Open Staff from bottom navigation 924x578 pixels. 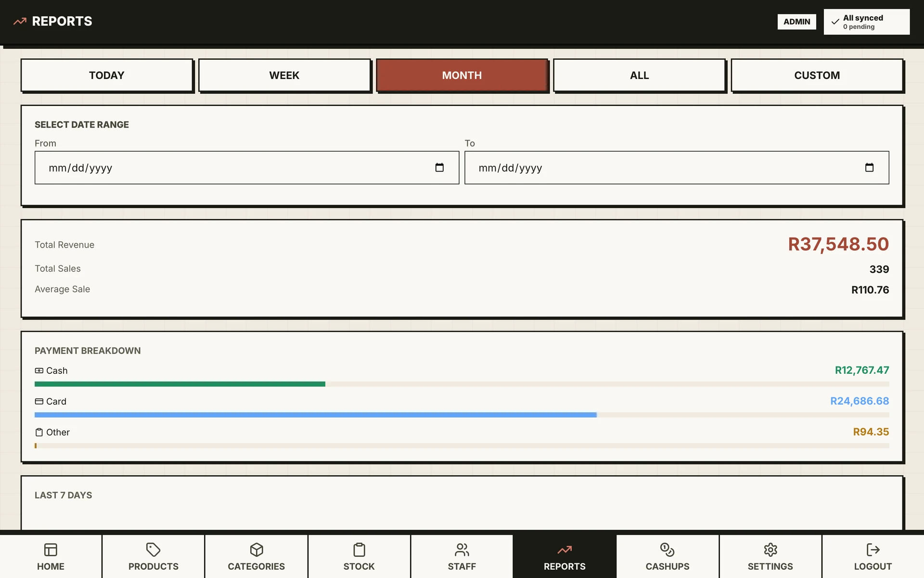pos(462,556)
